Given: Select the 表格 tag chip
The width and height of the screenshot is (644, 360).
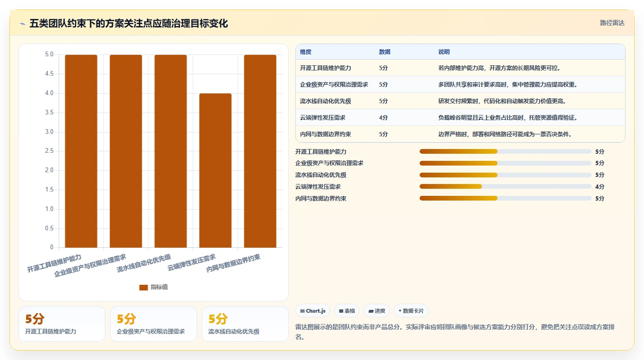Looking at the screenshot, I should (347, 311).
